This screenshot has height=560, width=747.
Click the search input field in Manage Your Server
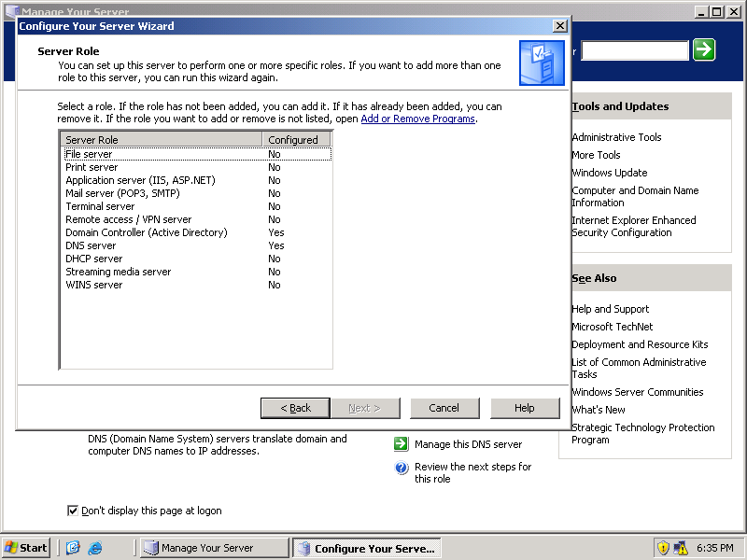coord(635,50)
